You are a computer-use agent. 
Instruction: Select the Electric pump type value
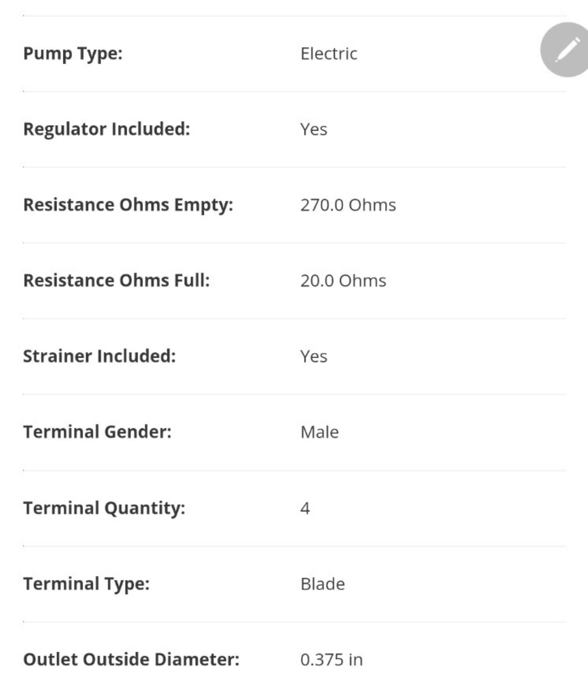pyautogui.click(x=329, y=54)
